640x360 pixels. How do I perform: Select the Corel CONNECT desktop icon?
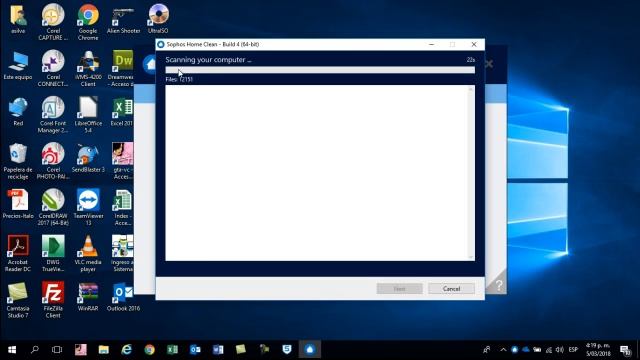(x=53, y=68)
